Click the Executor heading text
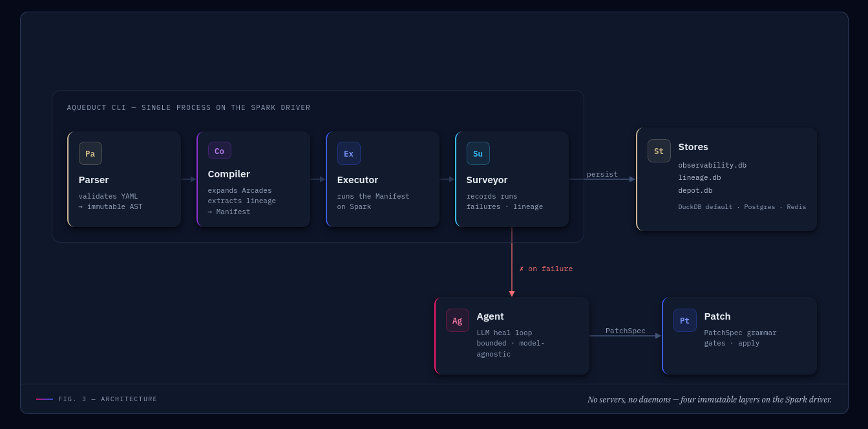 point(357,180)
